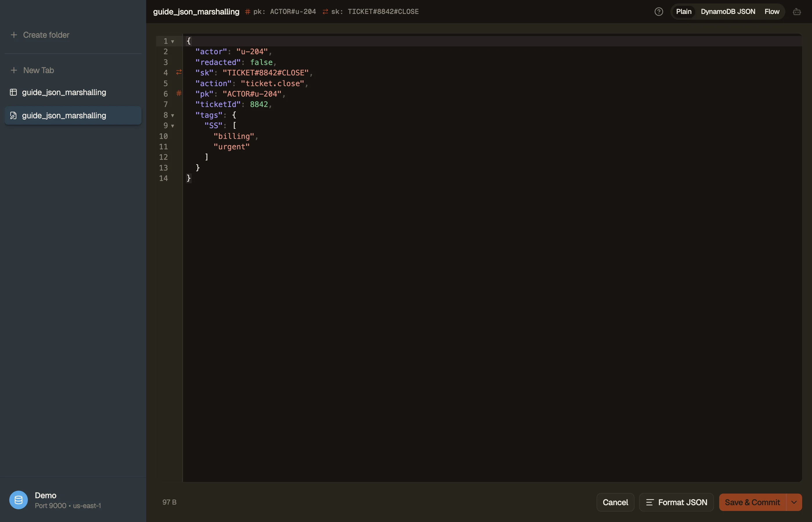Click the "ticket.close" action value

tap(272, 84)
